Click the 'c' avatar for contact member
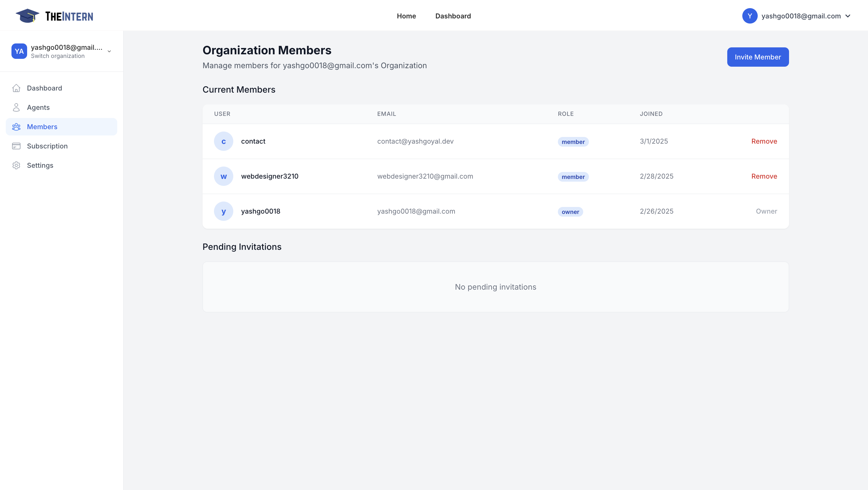The width and height of the screenshot is (868, 490). click(x=223, y=141)
